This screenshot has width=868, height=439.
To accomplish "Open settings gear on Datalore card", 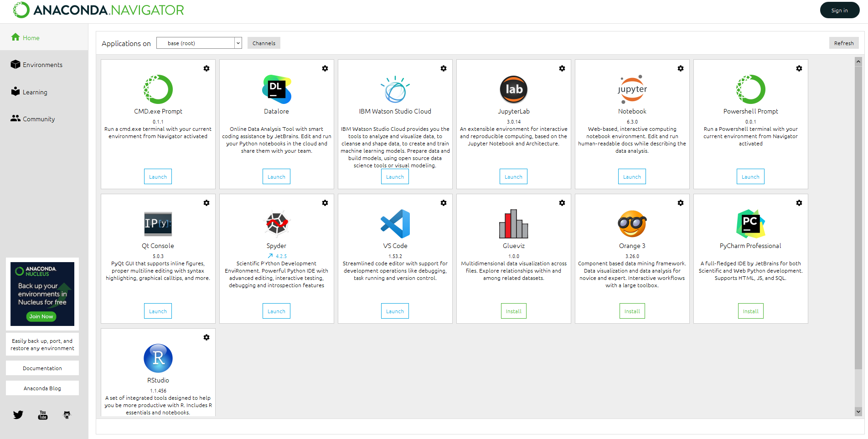I will click(325, 68).
